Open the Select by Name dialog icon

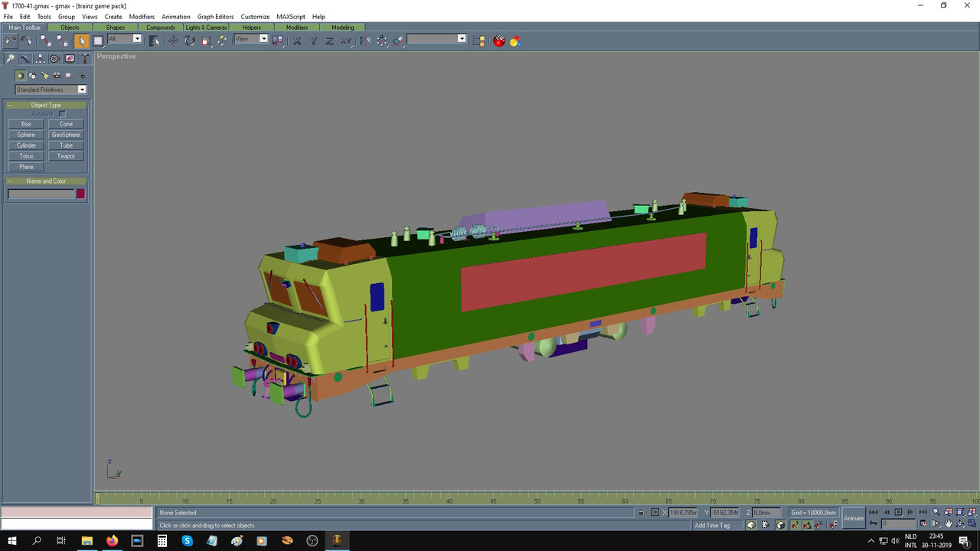pyautogui.click(x=154, y=41)
